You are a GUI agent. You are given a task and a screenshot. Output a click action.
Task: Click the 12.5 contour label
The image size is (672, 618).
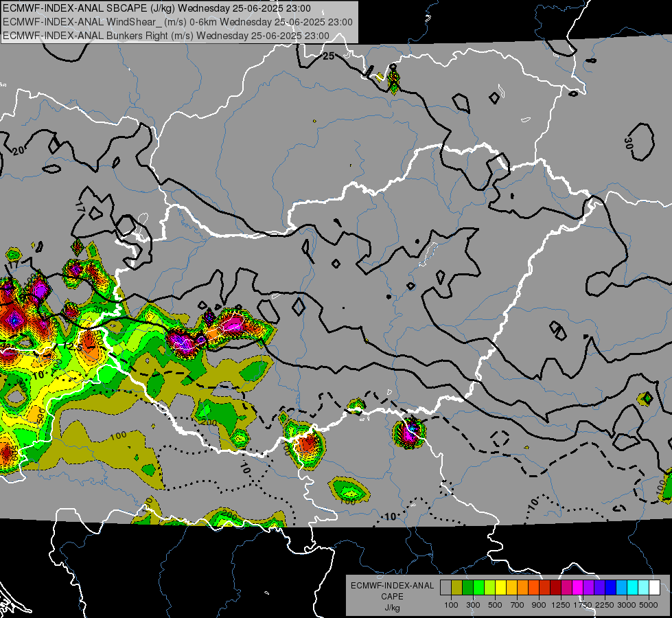click(x=73, y=345)
